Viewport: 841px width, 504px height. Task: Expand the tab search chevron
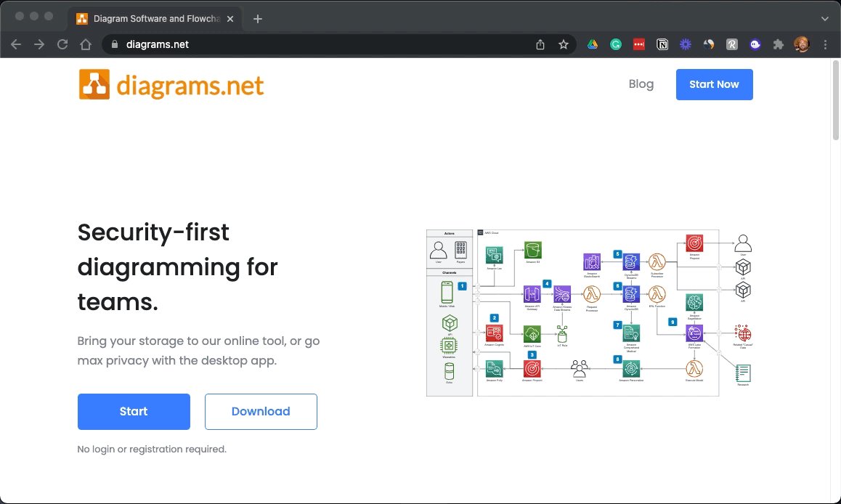click(x=825, y=19)
